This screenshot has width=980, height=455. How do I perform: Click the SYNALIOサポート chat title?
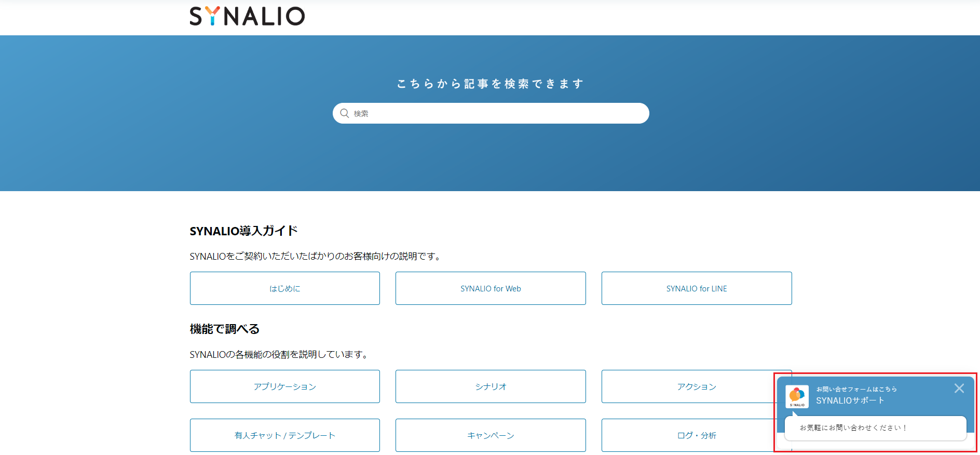(850, 400)
